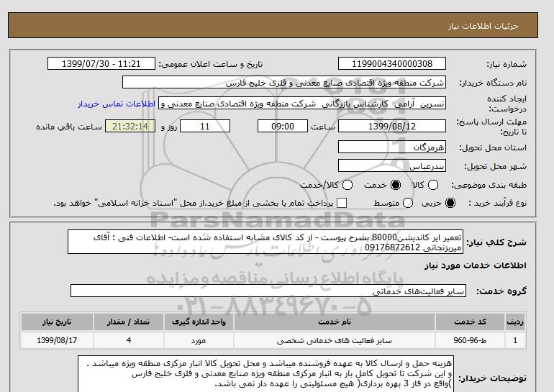Click the شماره نیاز field 1199004340000308
The image size is (554, 392).
[x=392, y=64]
